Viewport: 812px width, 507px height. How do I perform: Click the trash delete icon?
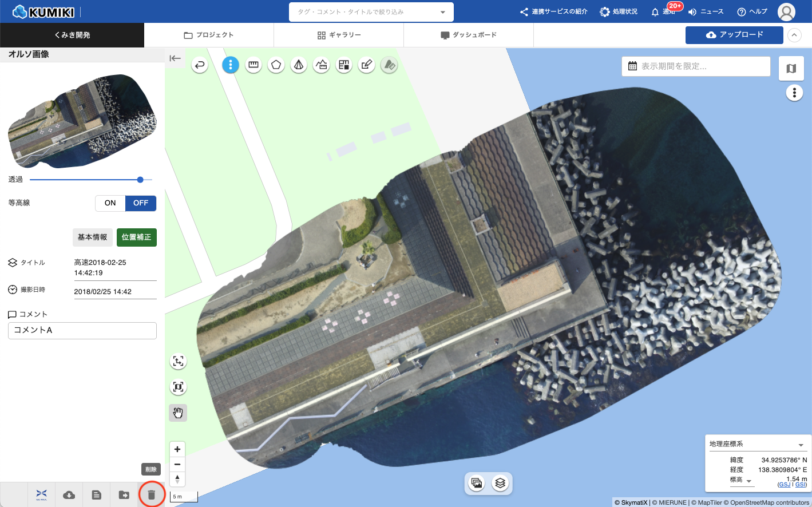[x=152, y=494]
